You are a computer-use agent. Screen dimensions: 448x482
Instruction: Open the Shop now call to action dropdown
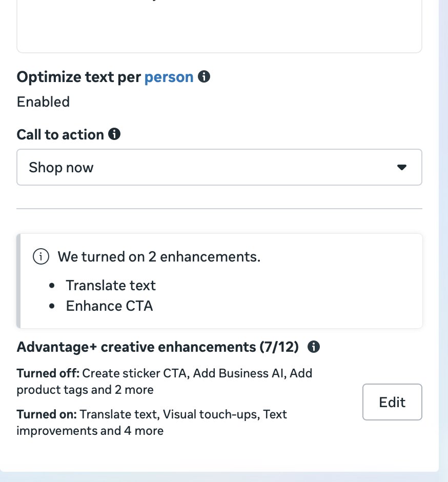[x=219, y=167]
